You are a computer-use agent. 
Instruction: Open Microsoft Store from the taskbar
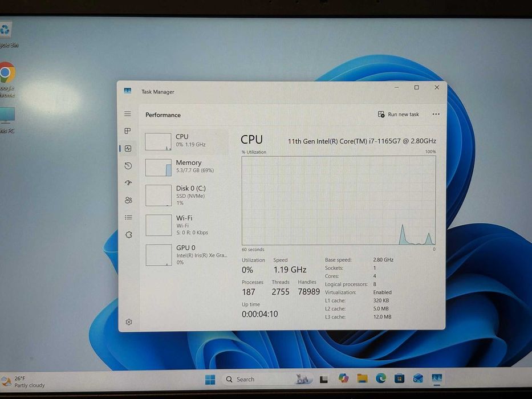click(399, 378)
